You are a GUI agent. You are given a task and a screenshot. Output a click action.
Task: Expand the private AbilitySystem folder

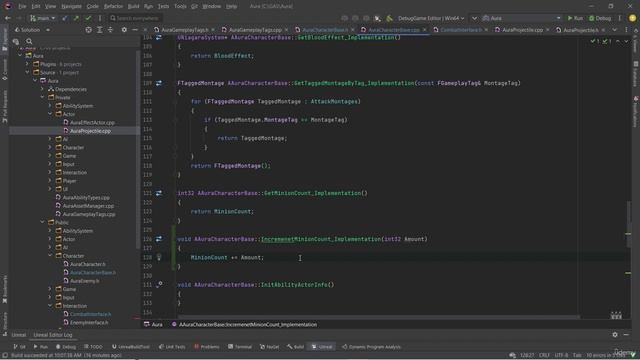[50, 106]
